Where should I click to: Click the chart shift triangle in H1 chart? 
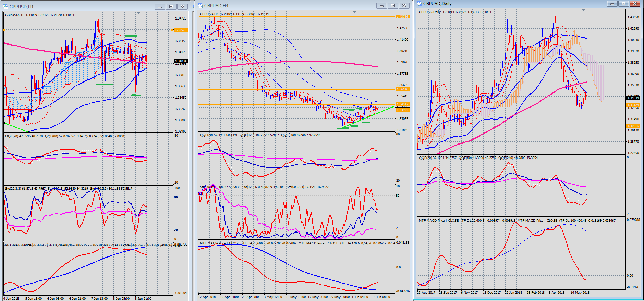click(x=138, y=13)
